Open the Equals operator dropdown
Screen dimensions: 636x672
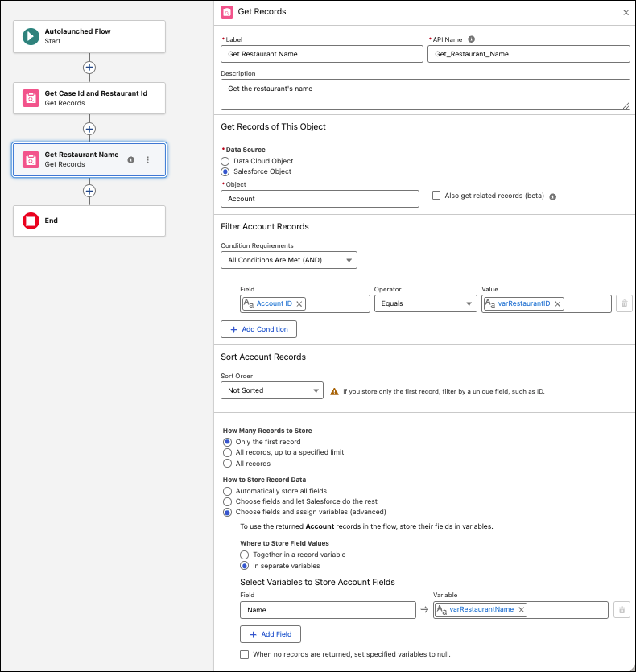[426, 303]
